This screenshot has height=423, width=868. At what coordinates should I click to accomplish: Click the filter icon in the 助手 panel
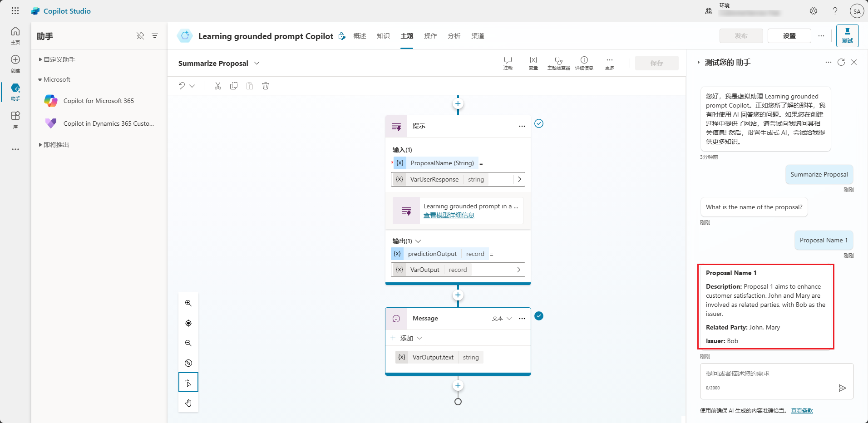click(x=155, y=36)
